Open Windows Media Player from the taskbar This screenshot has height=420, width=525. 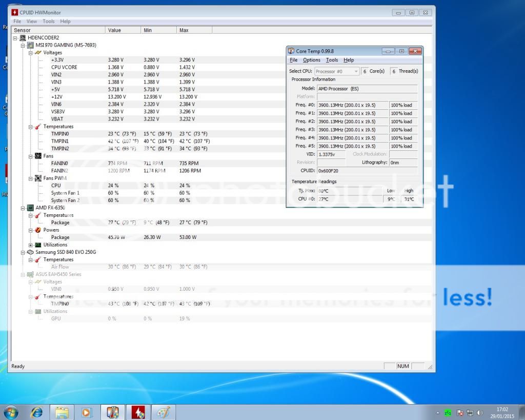click(x=86, y=412)
